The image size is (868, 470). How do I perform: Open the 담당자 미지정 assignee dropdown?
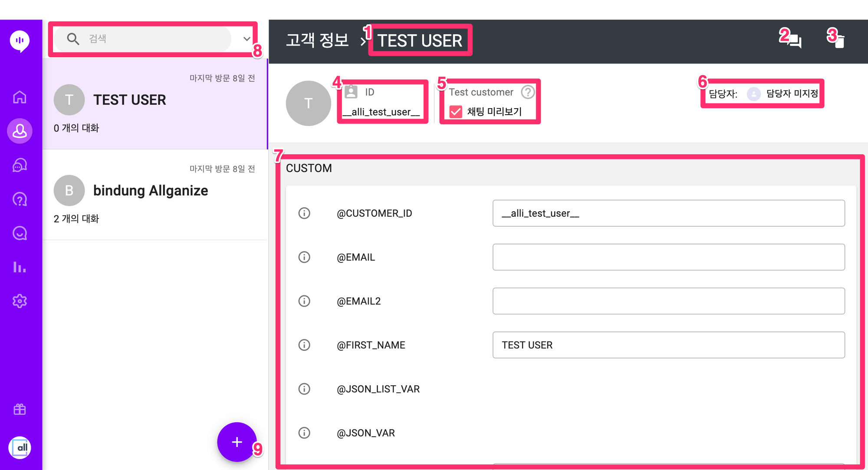click(783, 94)
